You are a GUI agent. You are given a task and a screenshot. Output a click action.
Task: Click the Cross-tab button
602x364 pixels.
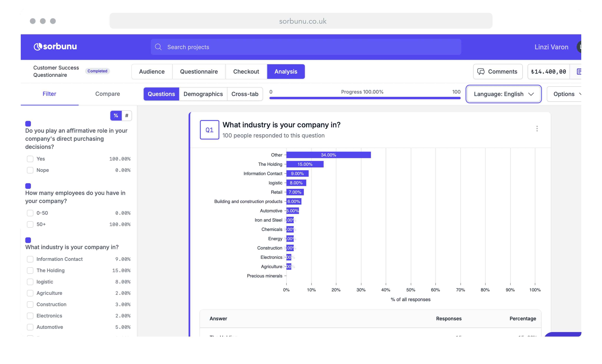tap(245, 94)
